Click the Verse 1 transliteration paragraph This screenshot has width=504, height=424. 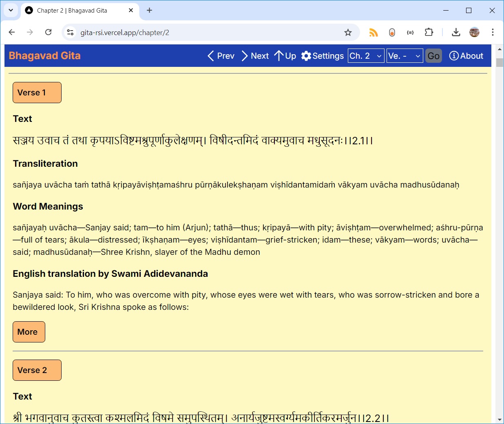click(236, 185)
